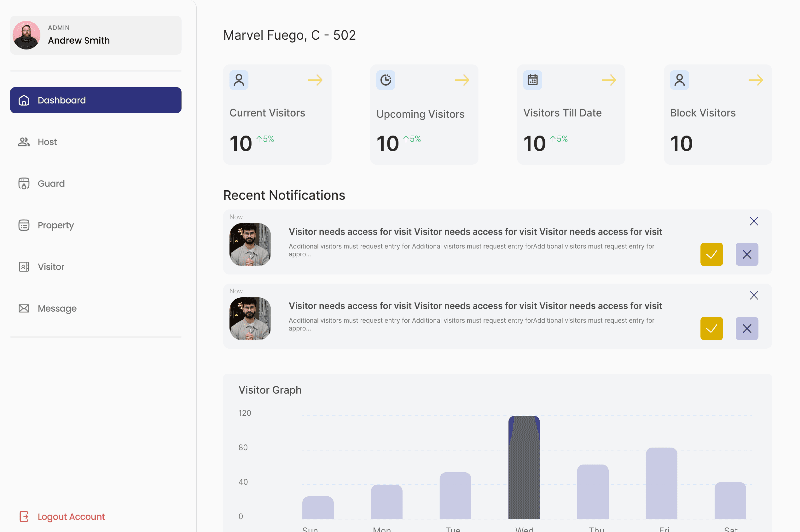
Task: Open Property from the sidebar
Action: tap(55, 225)
